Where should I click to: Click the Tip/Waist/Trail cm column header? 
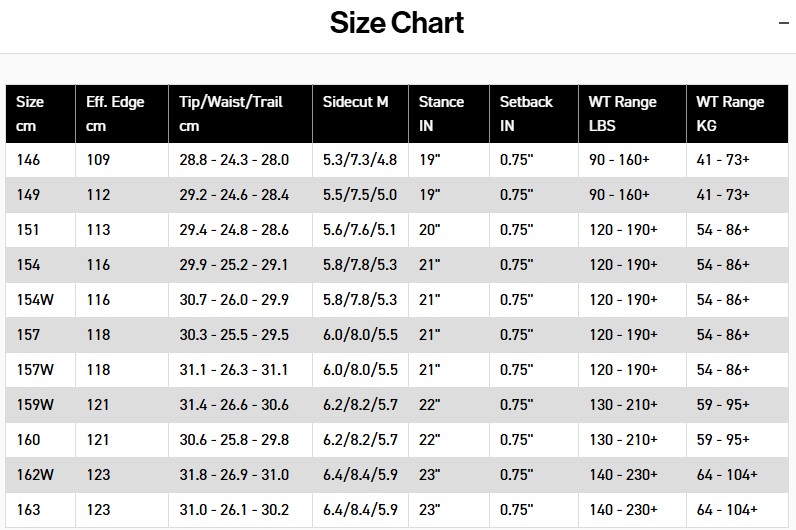[x=231, y=114]
